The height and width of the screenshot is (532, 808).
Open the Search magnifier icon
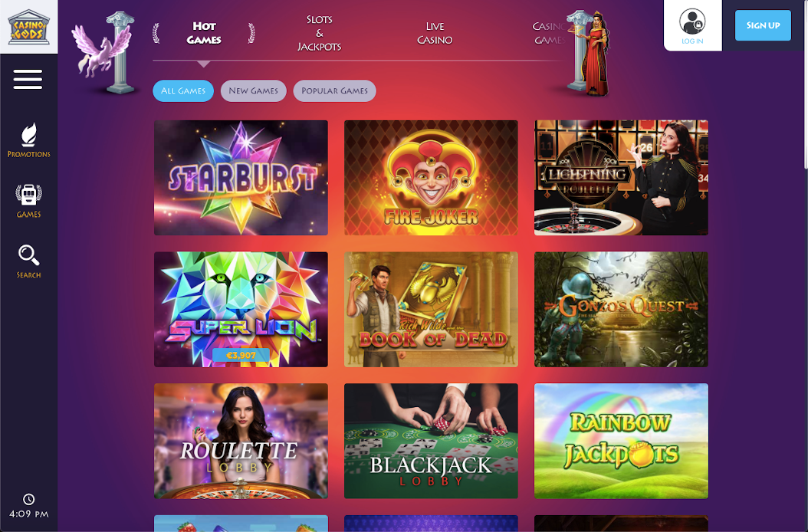(x=29, y=255)
